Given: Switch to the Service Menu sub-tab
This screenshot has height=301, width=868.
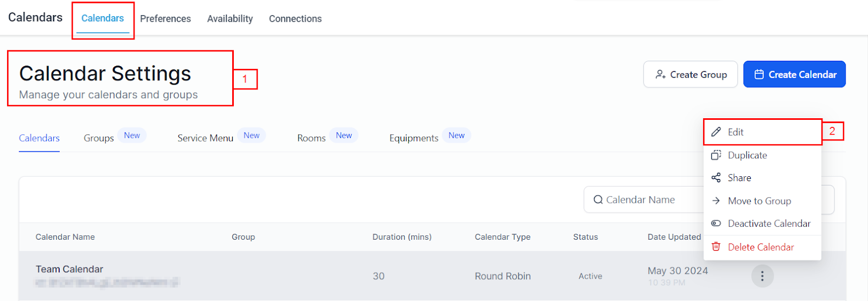Looking at the screenshot, I should point(205,138).
